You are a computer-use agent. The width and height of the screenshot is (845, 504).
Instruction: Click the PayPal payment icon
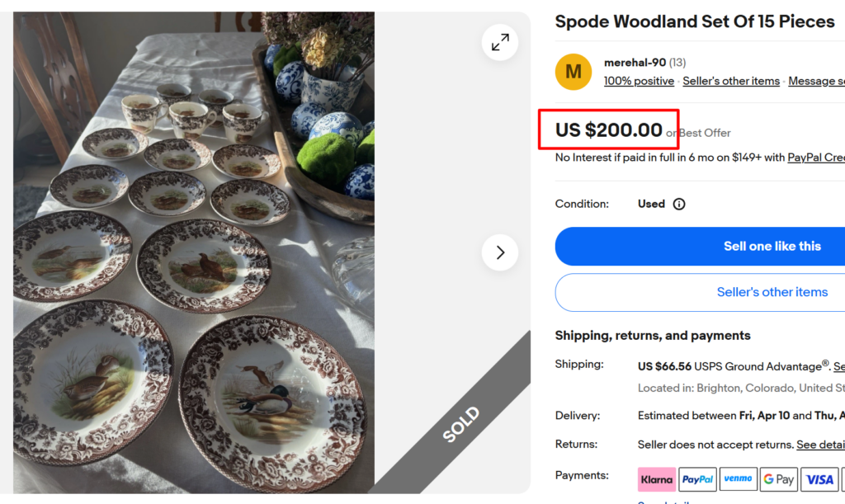tap(697, 478)
